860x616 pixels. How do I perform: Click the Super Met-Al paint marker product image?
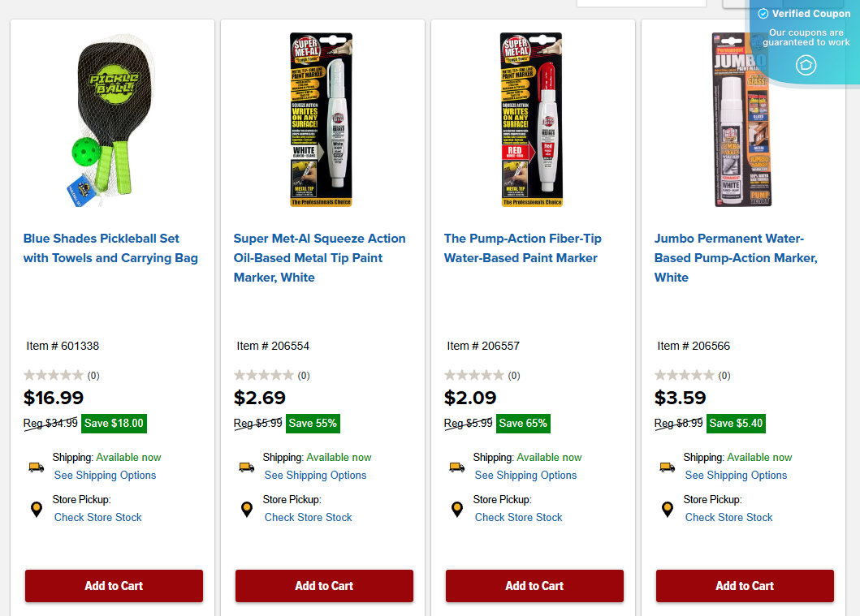(322, 118)
